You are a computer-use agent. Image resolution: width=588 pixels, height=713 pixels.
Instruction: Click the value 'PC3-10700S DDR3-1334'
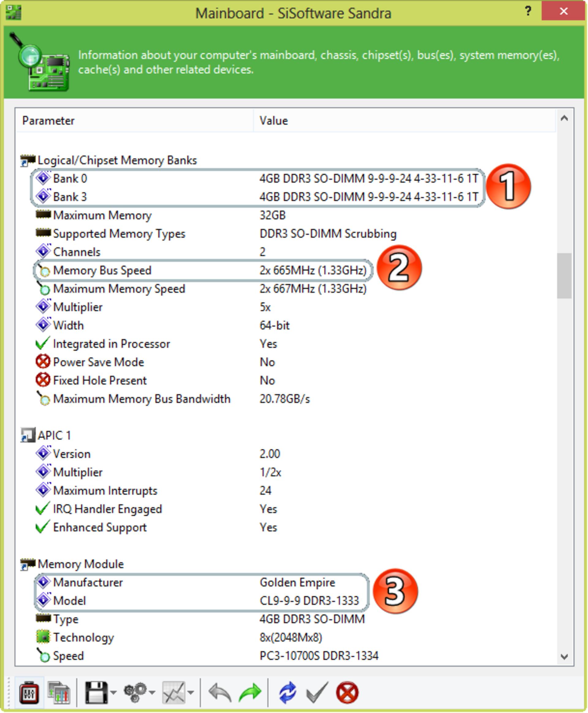[x=319, y=656]
